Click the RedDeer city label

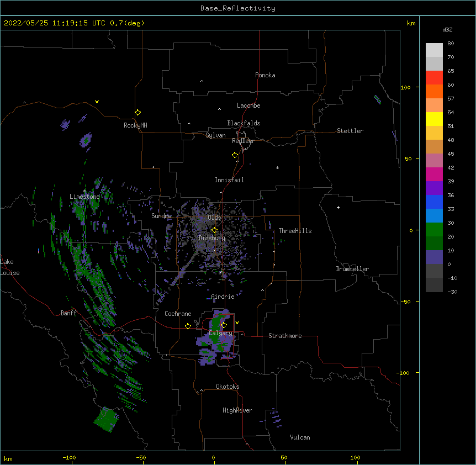(243, 141)
